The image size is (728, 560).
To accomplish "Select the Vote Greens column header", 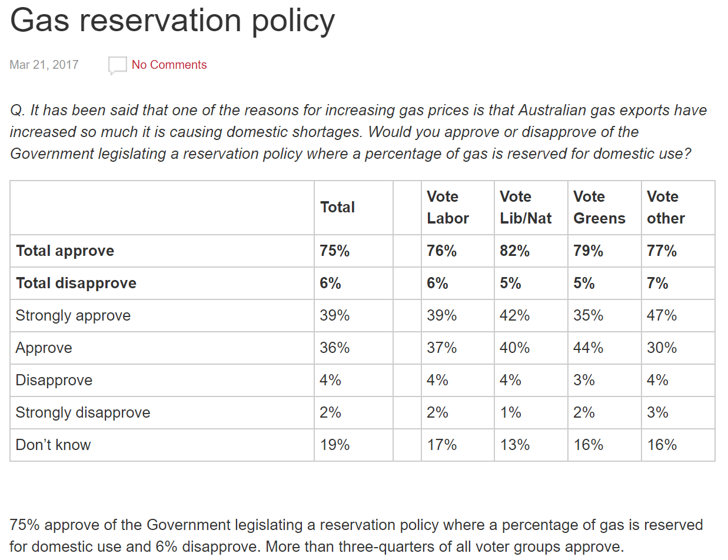I will [x=599, y=207].
